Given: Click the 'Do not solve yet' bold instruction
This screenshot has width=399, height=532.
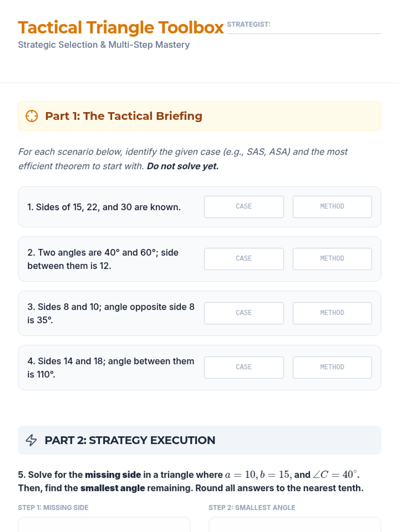Looking at the screenshot, I should (183, 166).
